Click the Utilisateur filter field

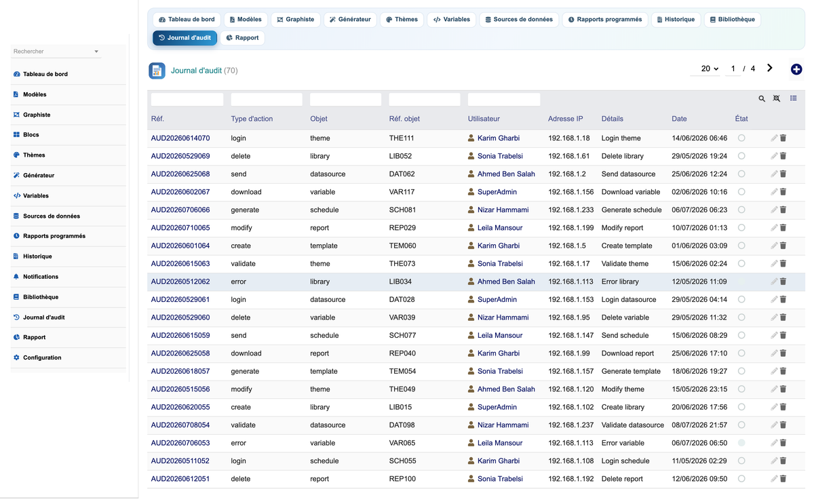click(x=504, y=100)
